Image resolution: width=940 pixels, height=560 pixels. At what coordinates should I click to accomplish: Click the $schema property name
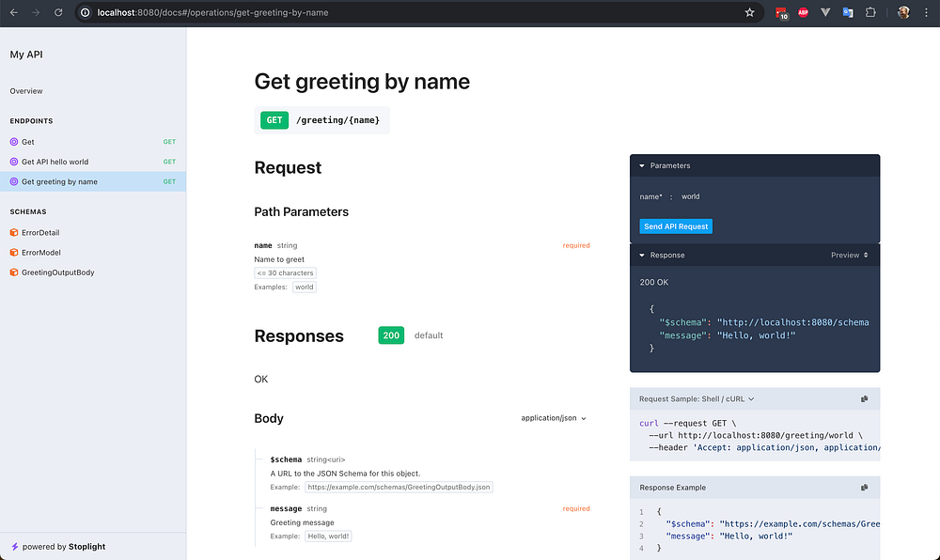click(x=286, y=459)
